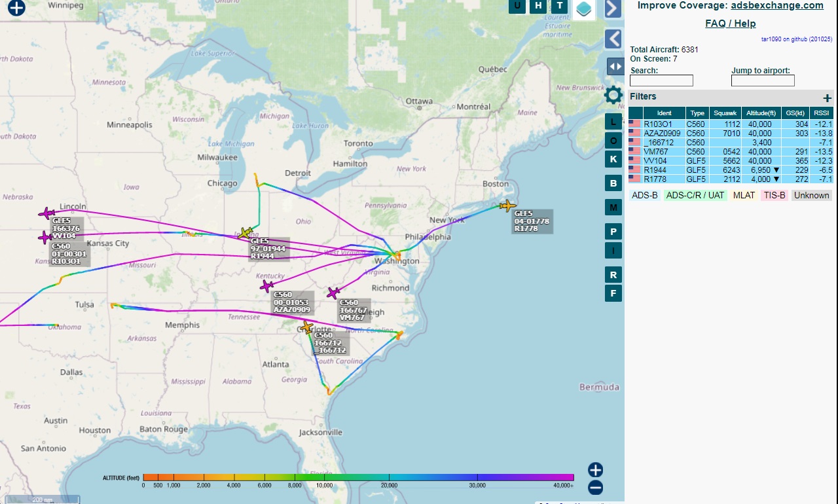
Task: Toggle the I map button
Action: pos(613,250)
